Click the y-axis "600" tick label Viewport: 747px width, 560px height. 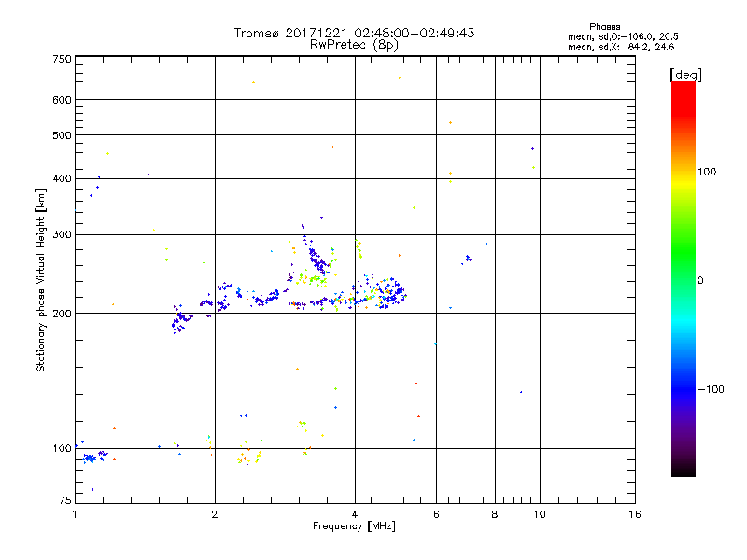tap(62, 100)
